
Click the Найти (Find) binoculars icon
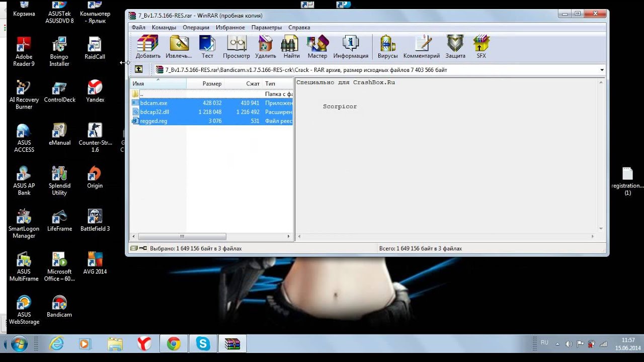291,46
